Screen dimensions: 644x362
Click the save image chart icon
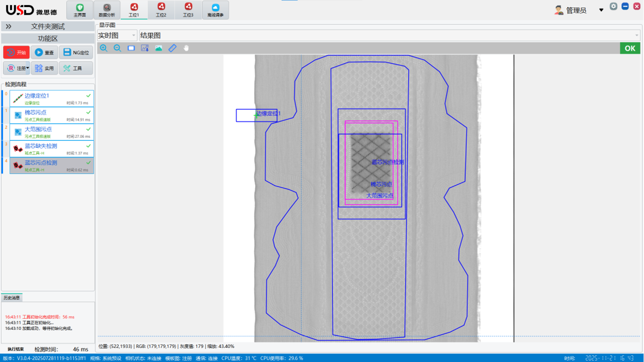[145, 48]
